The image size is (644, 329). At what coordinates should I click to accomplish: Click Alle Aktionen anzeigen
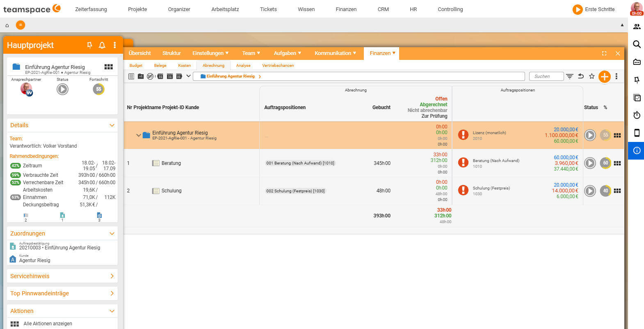(48, 324)
